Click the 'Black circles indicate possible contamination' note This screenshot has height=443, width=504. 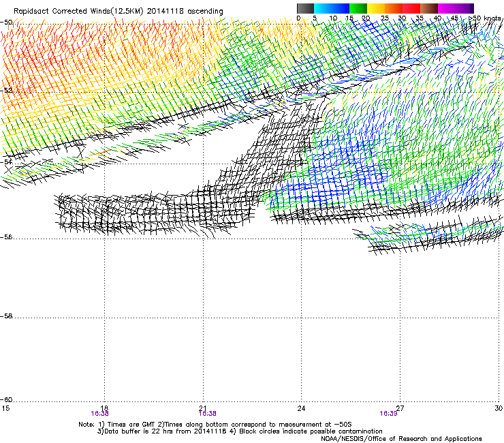coord(311,431)
